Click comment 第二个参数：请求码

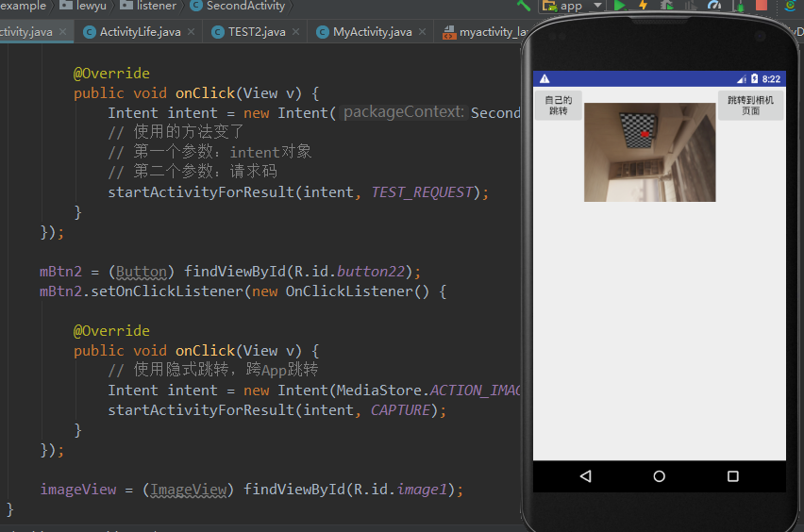click(x=193, y=171)
